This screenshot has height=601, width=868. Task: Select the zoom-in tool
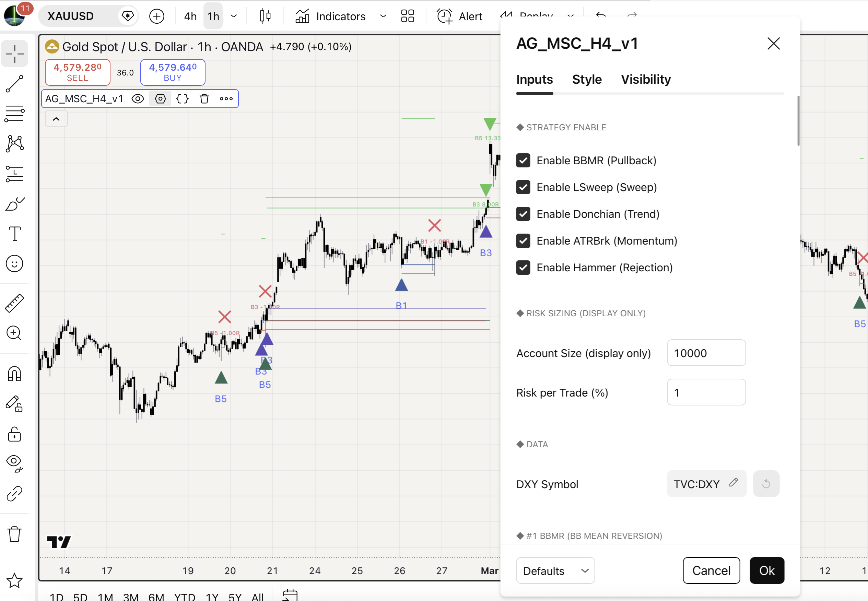tap(14, 333)
